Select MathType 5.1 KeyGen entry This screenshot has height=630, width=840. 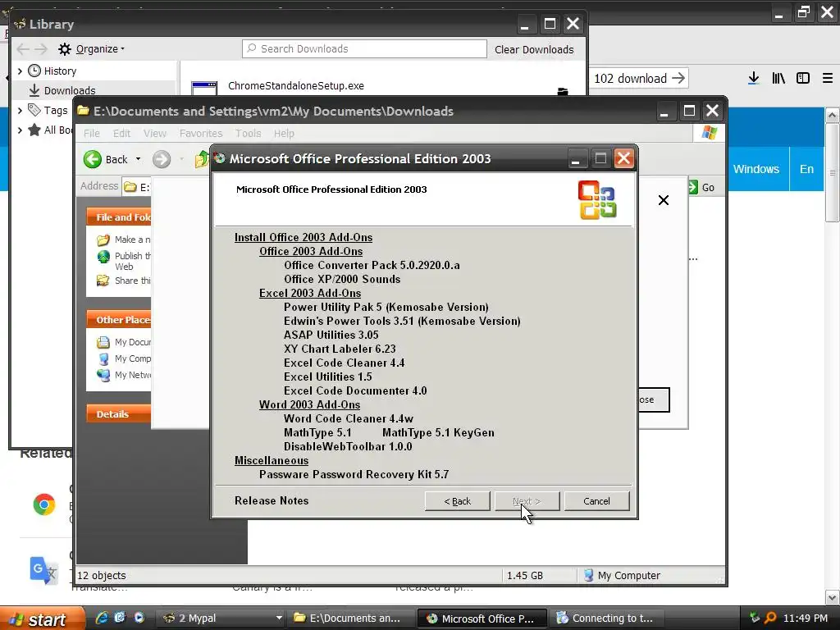tap(438, 432)
